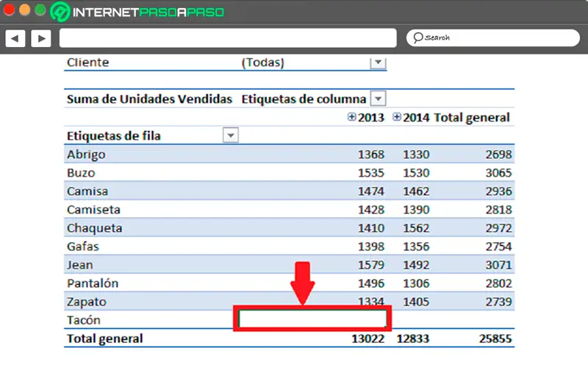Click the InternetPasoAPaso logo

137,12
